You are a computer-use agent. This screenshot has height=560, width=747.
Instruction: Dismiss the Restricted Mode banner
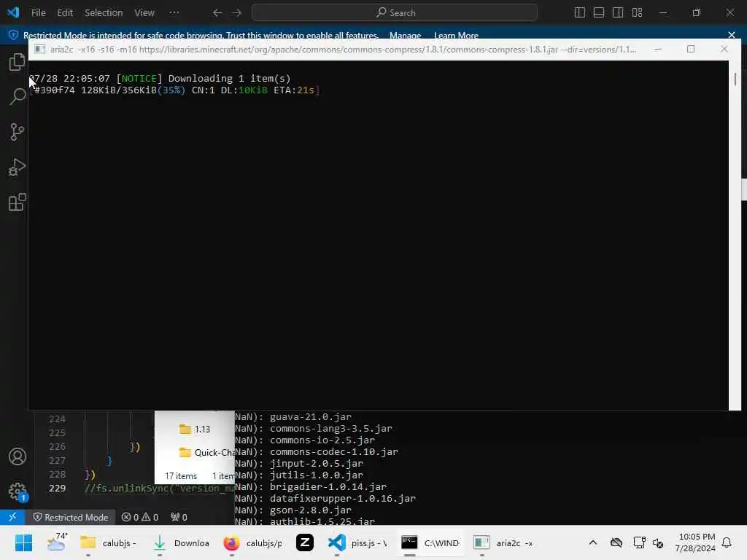coord(731,35)
